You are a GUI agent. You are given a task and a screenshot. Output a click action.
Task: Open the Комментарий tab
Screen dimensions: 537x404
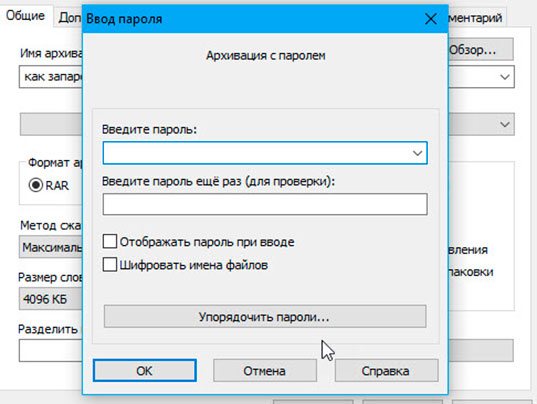[476, 17]
